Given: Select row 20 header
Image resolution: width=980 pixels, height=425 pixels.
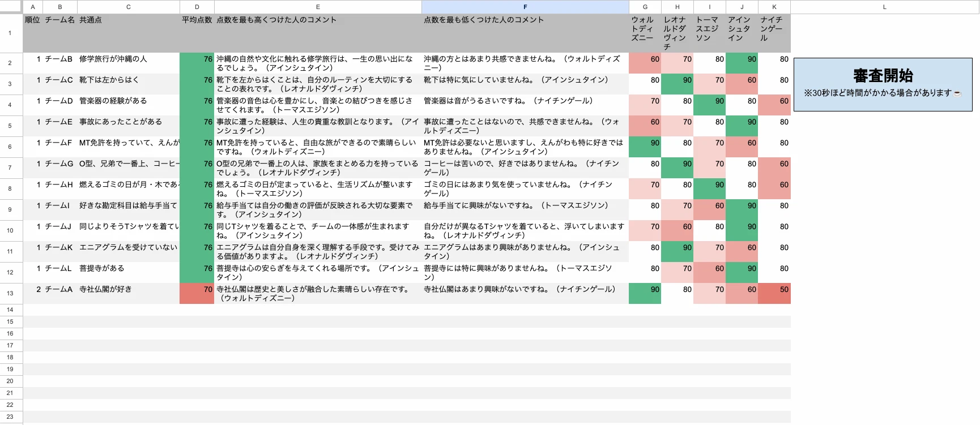Looking at the screenshot, I should 10,381.
